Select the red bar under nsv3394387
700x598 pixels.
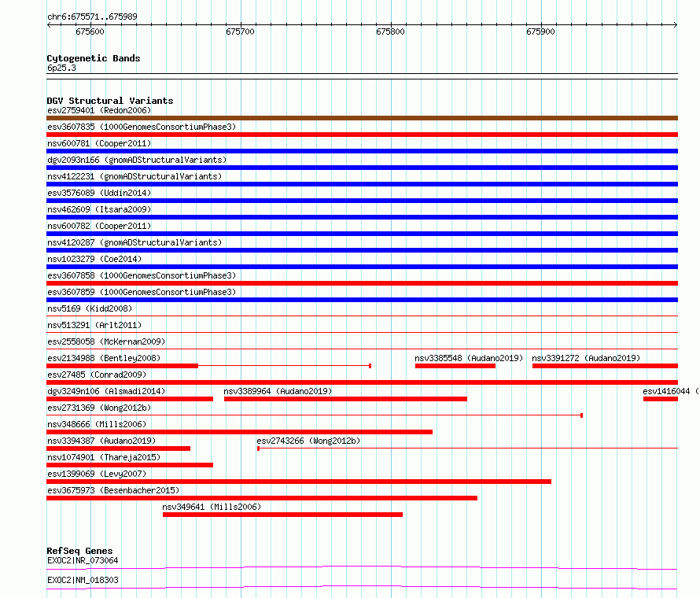point(118,448)
